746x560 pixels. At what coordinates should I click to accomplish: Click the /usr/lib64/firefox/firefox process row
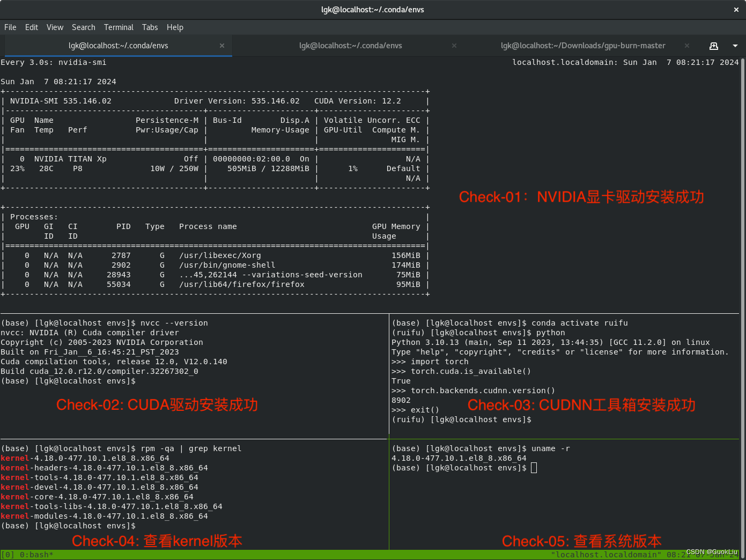coord(215,284)
